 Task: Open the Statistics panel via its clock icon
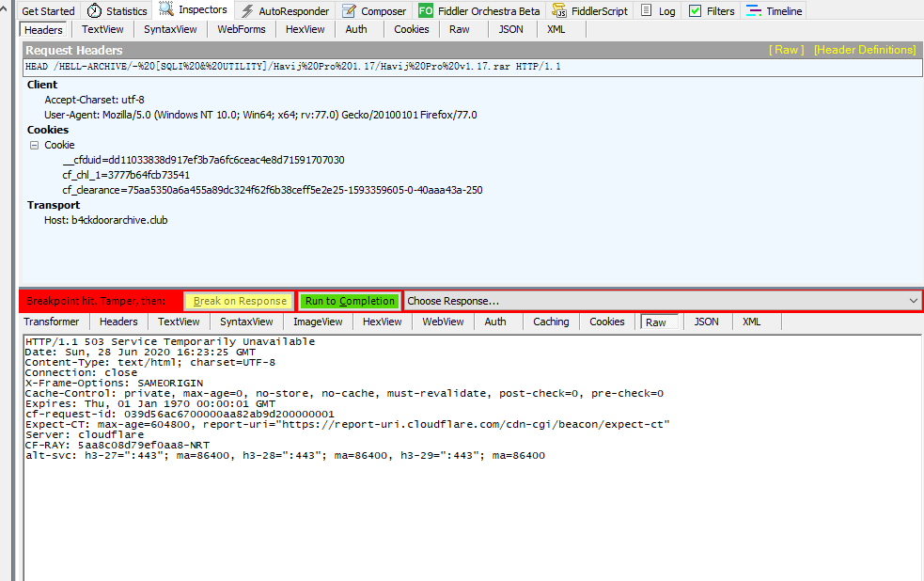pos(96,10)
